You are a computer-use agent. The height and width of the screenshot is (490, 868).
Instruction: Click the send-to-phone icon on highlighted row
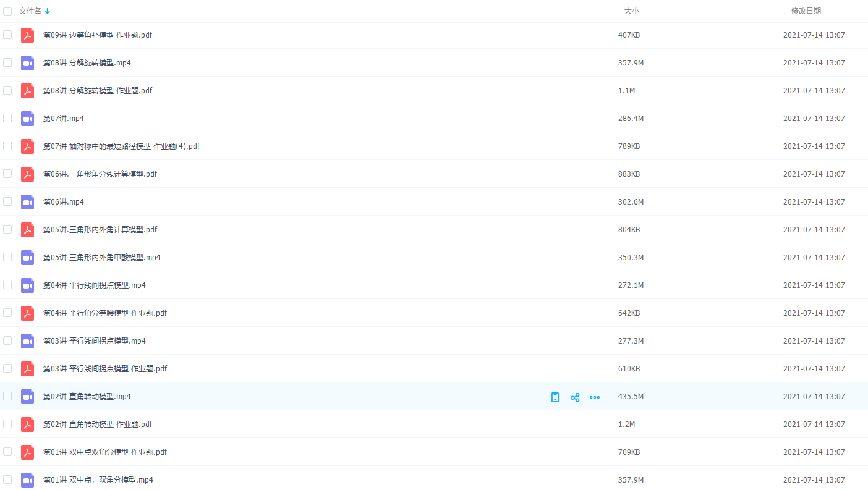tap(555, 397)
